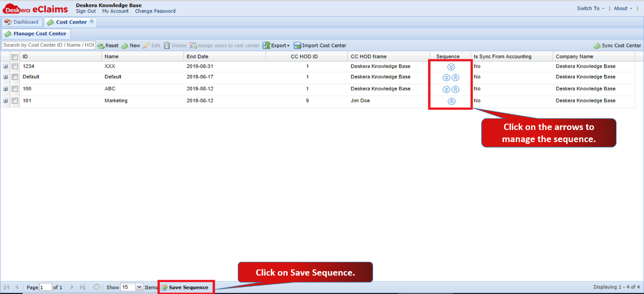Image resolution: width=644 pixels, height=294 pixels.
Task: Click the Sign Out link
Action: tap(86, 11)
